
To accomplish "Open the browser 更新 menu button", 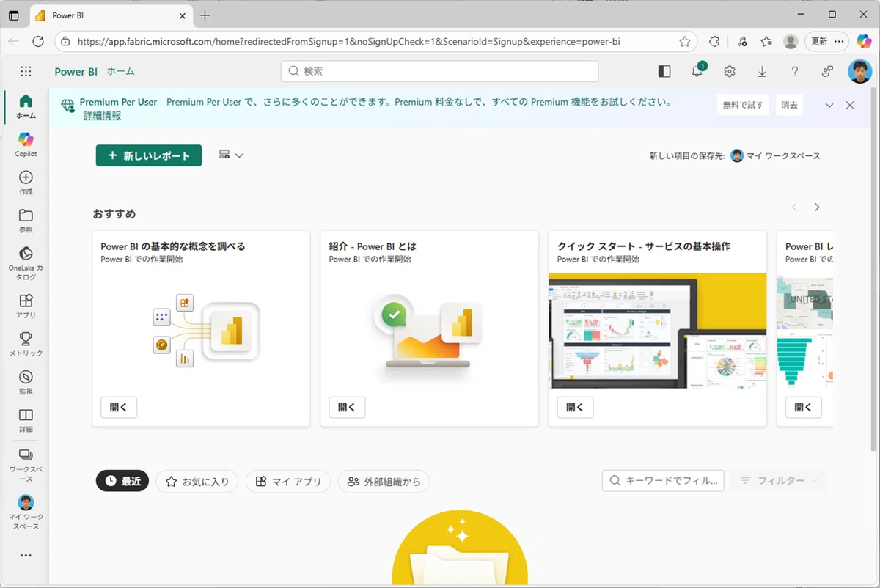I will click(x=826, y=42).
